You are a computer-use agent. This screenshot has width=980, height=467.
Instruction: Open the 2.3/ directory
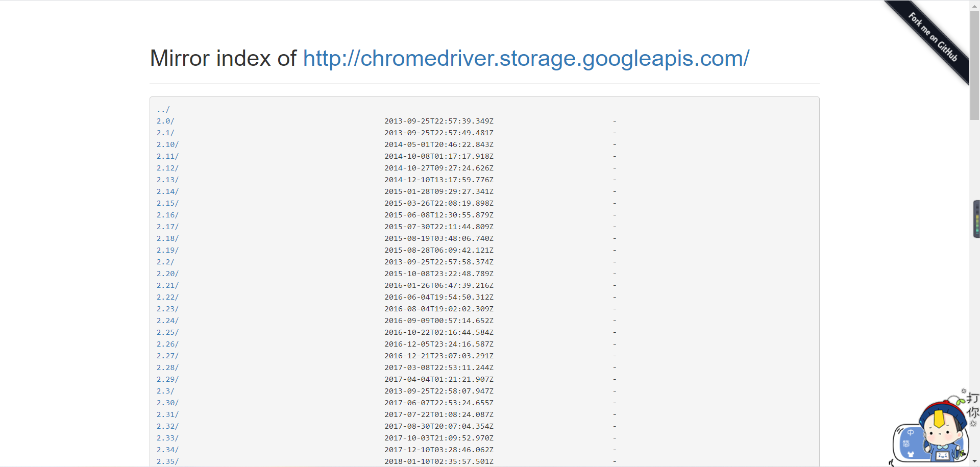165,391
